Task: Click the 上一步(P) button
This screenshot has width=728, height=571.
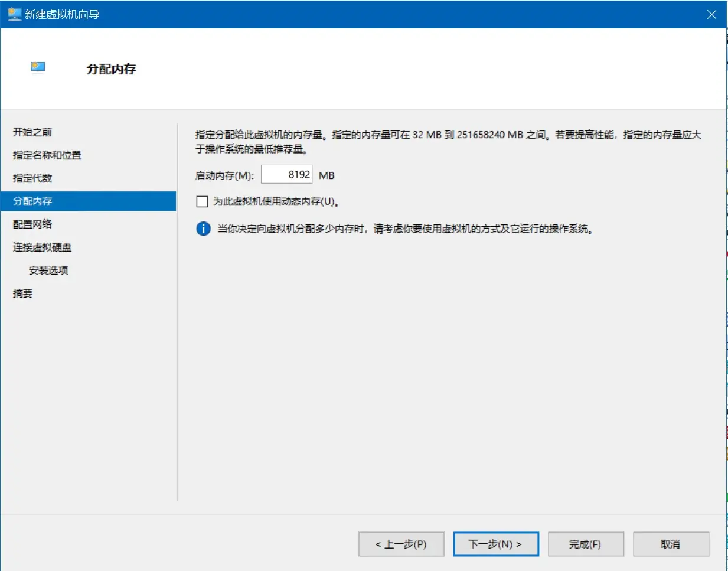Action: coord(401,544)
